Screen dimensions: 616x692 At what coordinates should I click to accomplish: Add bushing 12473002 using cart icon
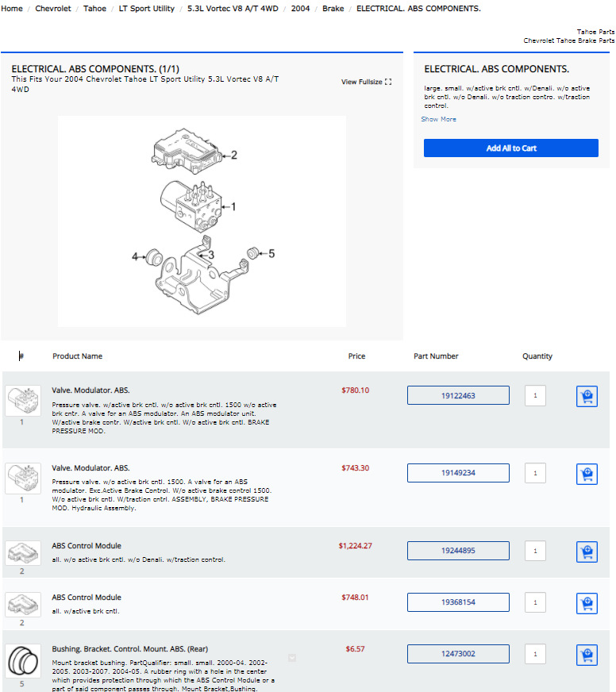click(x=587, y=655)
